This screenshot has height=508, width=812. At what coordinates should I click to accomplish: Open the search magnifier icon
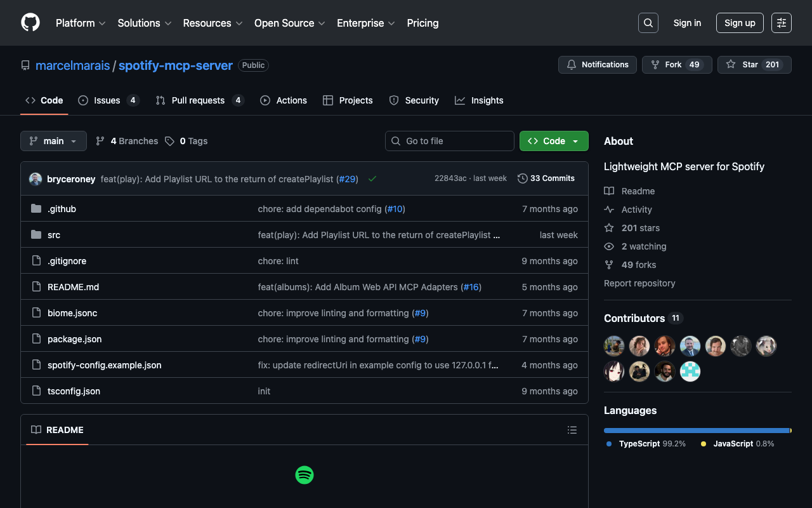(x=648, y=23)
